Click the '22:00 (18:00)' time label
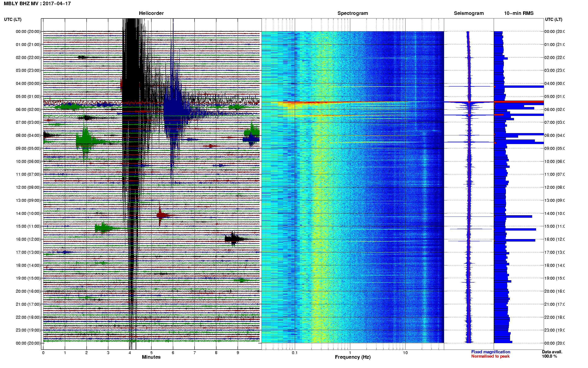 pos(28,317)
